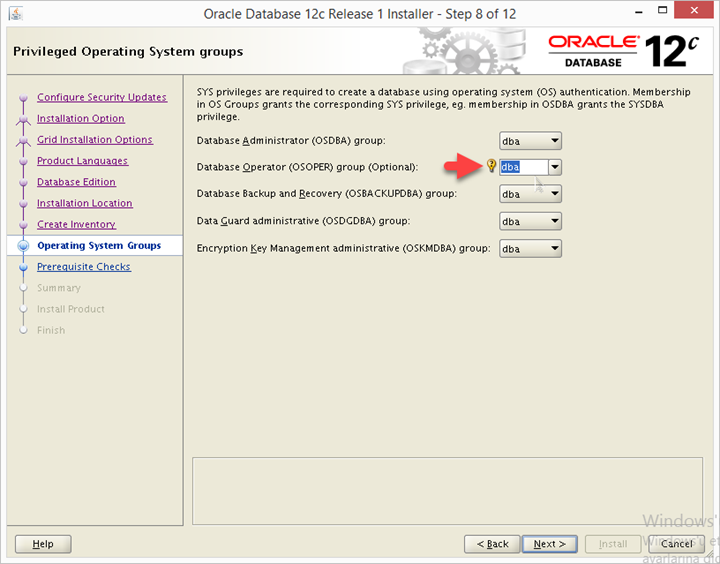The height and width of the screenshot is (564, 720).
Task: Click the Privileged Operating System groups heading
Action: click(x=128, y=51)
